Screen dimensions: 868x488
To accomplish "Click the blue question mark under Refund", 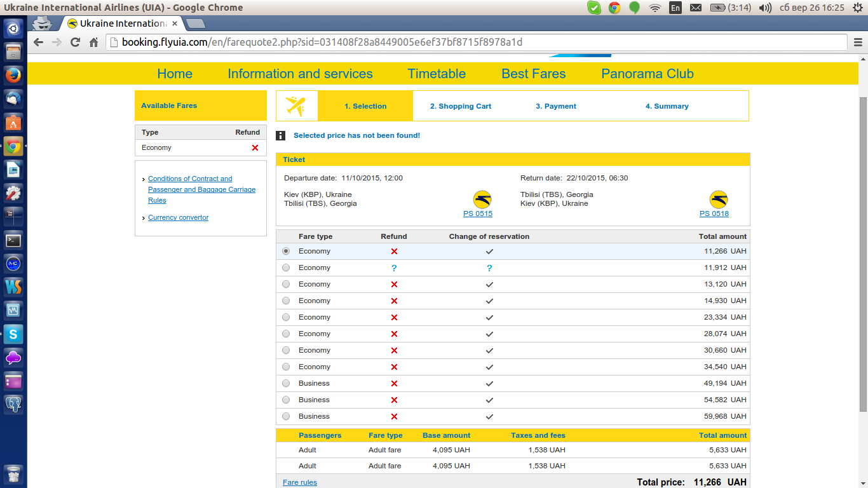I will (394, 268).
